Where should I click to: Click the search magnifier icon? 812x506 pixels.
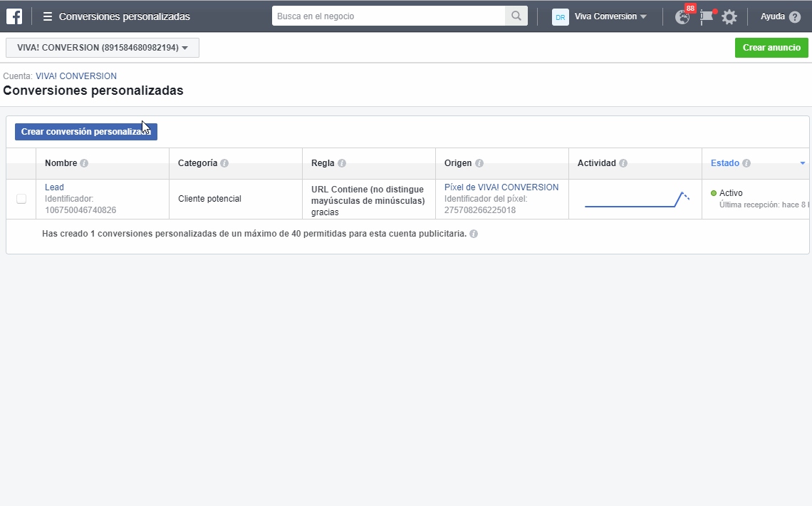point(516,16)
